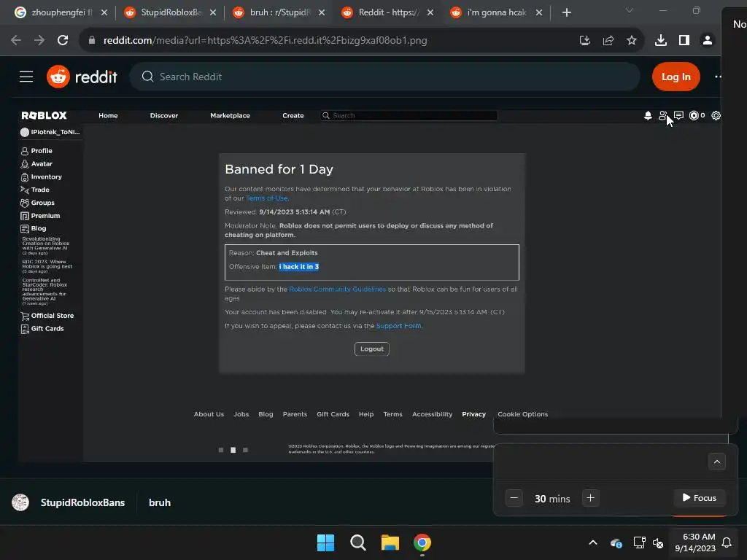The image size is (747, 560).
Task: Click the Search Reddit field
Action: click(x=384, y=77)
